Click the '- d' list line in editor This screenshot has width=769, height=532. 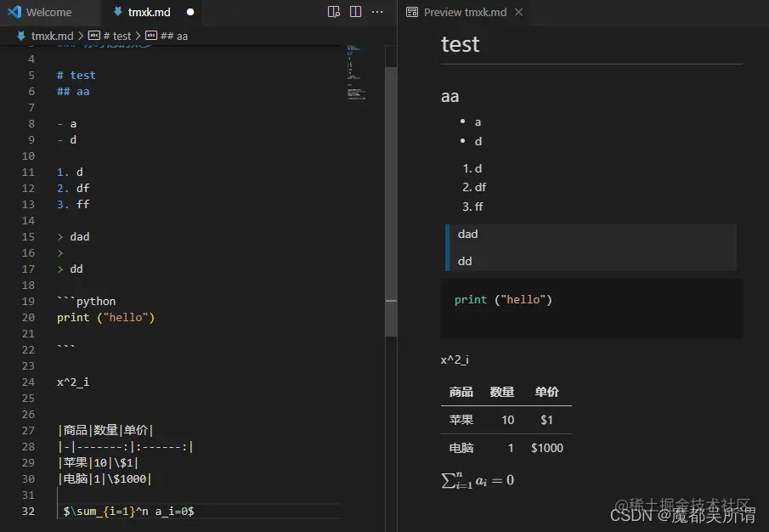(x=66, y=140)
